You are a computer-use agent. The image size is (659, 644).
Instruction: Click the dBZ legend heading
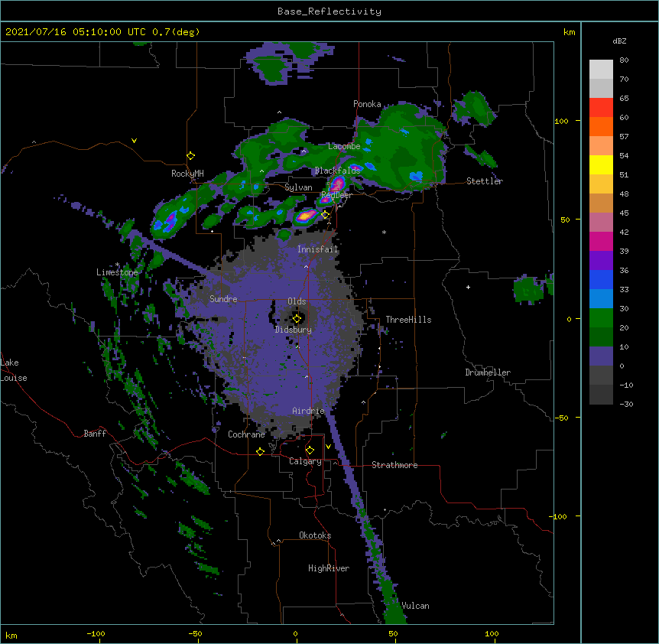619,41
